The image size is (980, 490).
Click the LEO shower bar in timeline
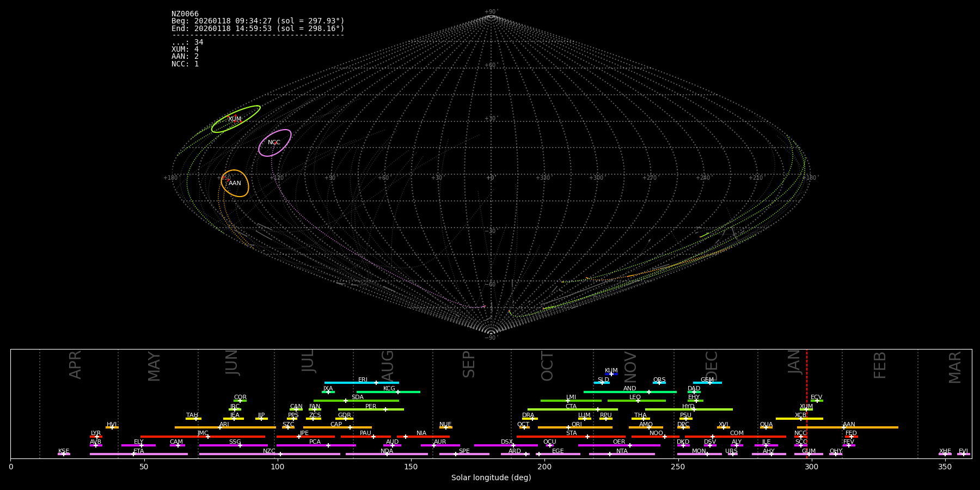pyautogui.click(x=636, y=401)
